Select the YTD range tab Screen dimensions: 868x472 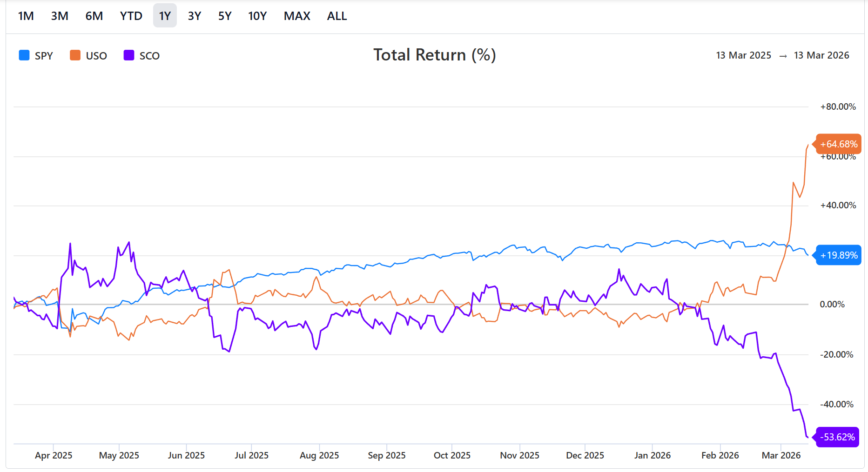pyautogui.click(x=131, y=16)
